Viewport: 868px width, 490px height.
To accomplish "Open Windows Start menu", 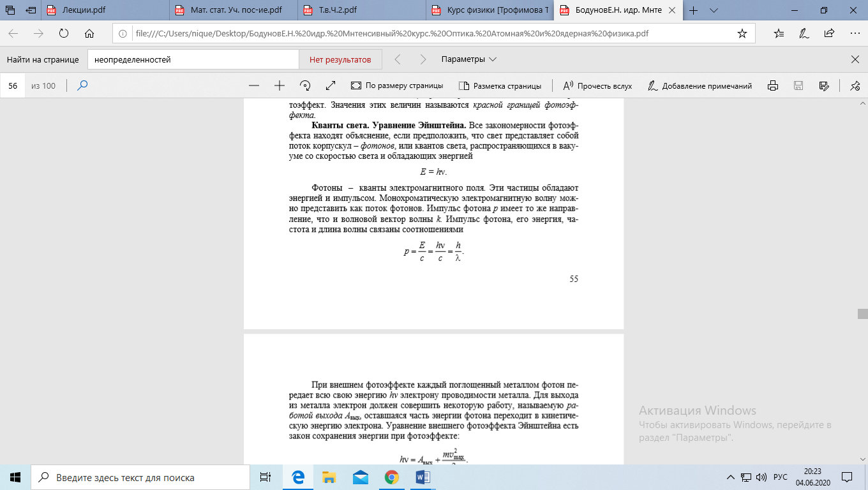I will pyautogui.click(x=15, y=477).
